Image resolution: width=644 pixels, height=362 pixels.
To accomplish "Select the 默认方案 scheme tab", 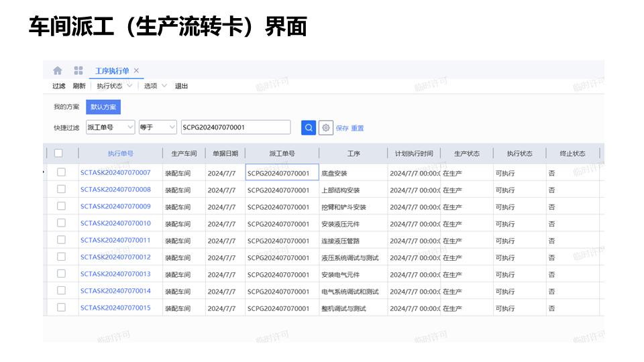I will pos(103,107).
